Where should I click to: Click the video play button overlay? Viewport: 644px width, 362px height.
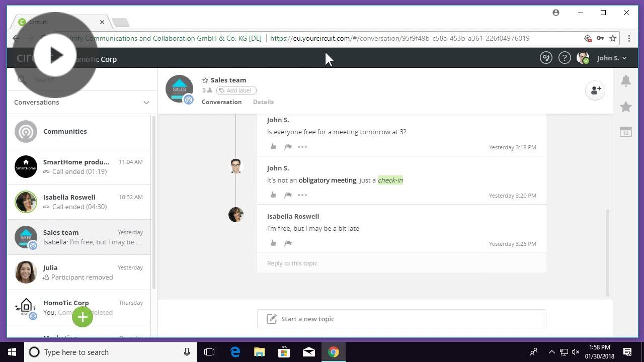click(55, 55)
